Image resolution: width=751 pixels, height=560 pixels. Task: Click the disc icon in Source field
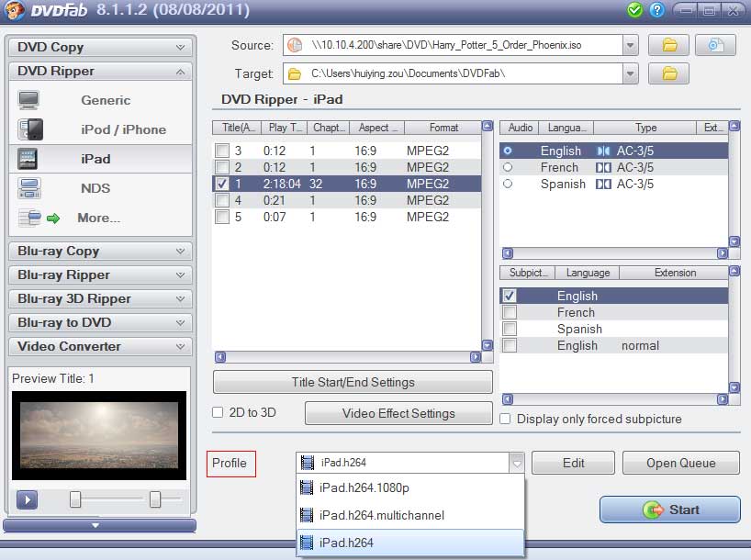295,45
